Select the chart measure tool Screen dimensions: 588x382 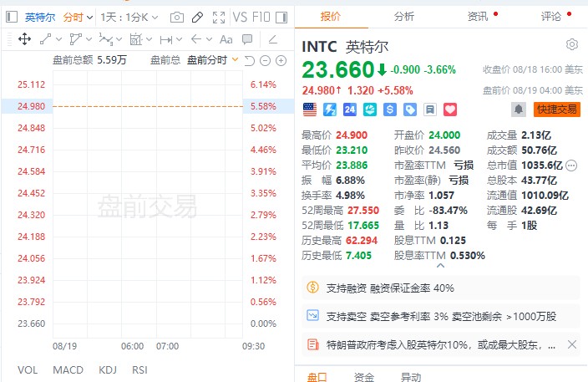[x=136, y=39]
